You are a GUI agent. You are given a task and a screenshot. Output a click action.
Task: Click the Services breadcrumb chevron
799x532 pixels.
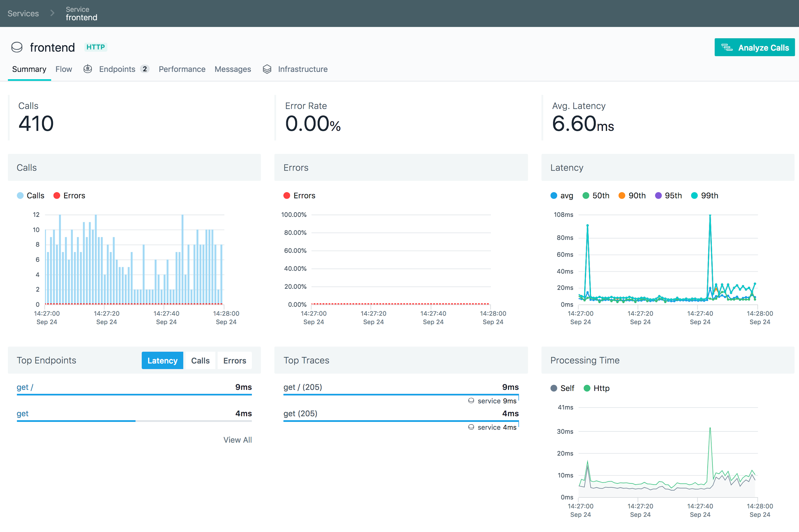tap(52, 13)
